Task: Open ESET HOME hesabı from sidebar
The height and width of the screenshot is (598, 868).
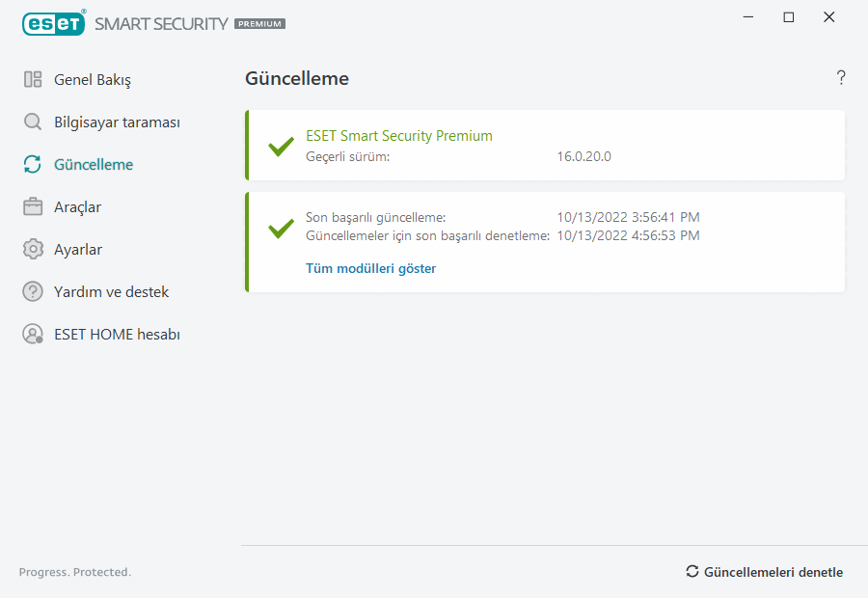Action: pos(117,335)
